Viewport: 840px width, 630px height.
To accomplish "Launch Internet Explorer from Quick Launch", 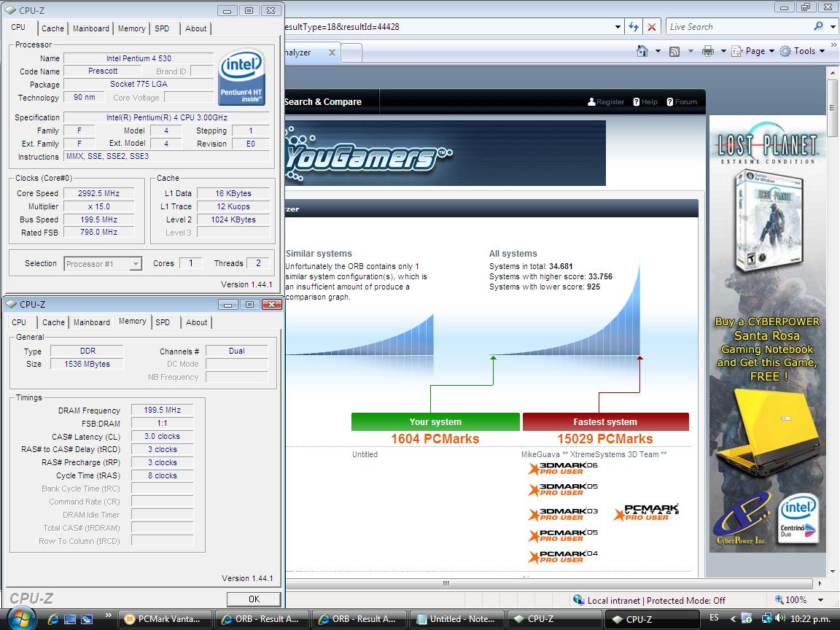I will (x=53, y=619).
